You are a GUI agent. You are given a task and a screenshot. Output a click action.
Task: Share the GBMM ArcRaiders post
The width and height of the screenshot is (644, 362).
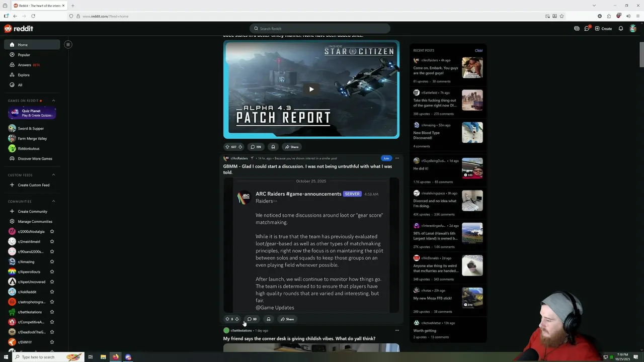click(287, 319)
